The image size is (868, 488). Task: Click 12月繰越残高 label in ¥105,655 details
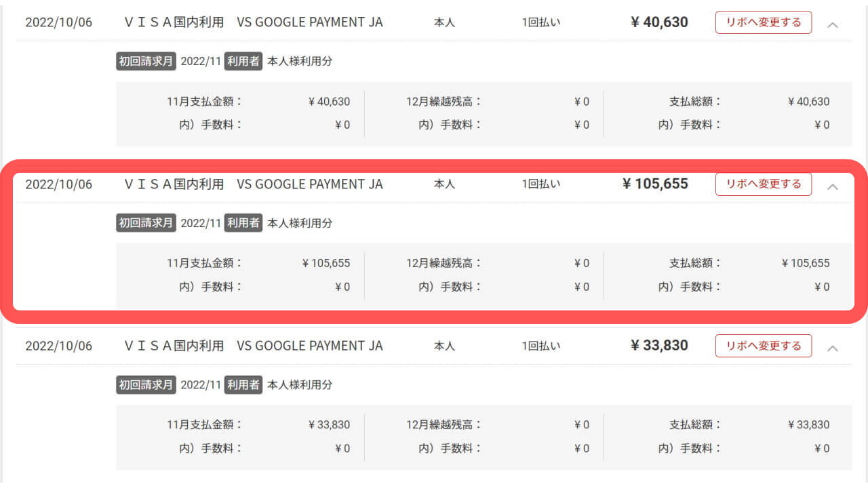pos(443,263)
